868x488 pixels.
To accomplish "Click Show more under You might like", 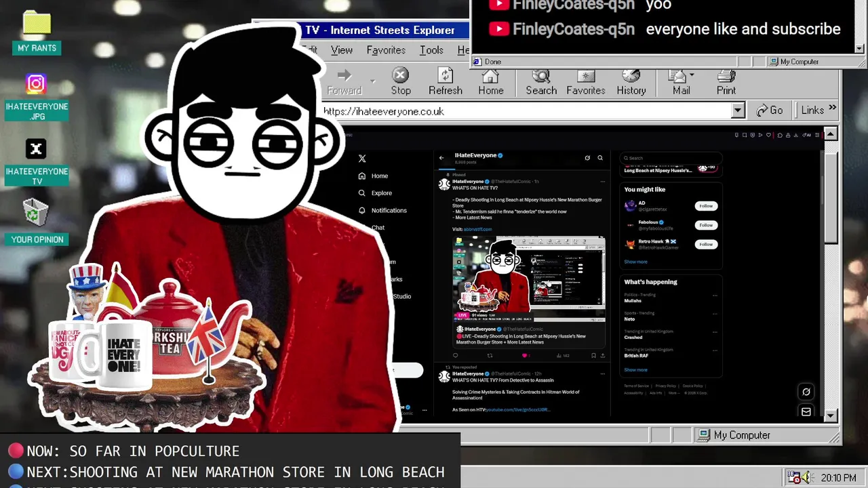I will click(x=635, y=262).
